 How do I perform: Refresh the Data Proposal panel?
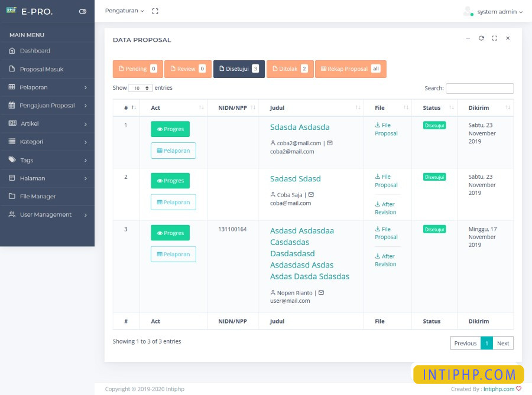(x=481, y=38)
